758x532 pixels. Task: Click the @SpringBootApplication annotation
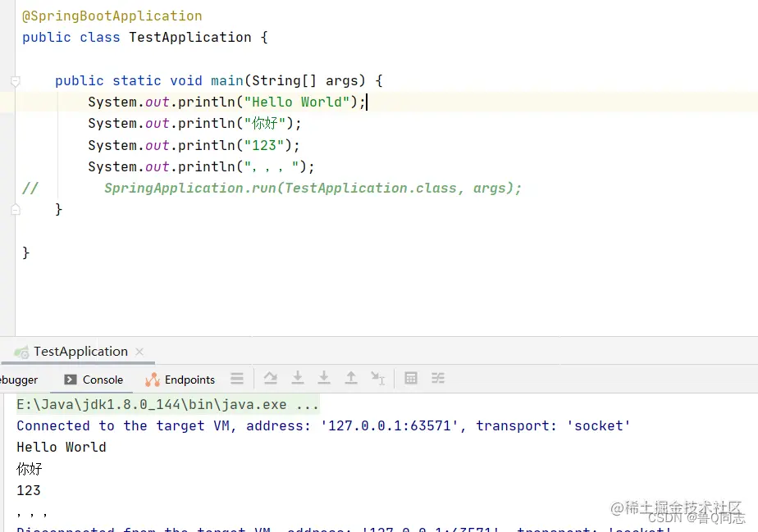point(112,16)
